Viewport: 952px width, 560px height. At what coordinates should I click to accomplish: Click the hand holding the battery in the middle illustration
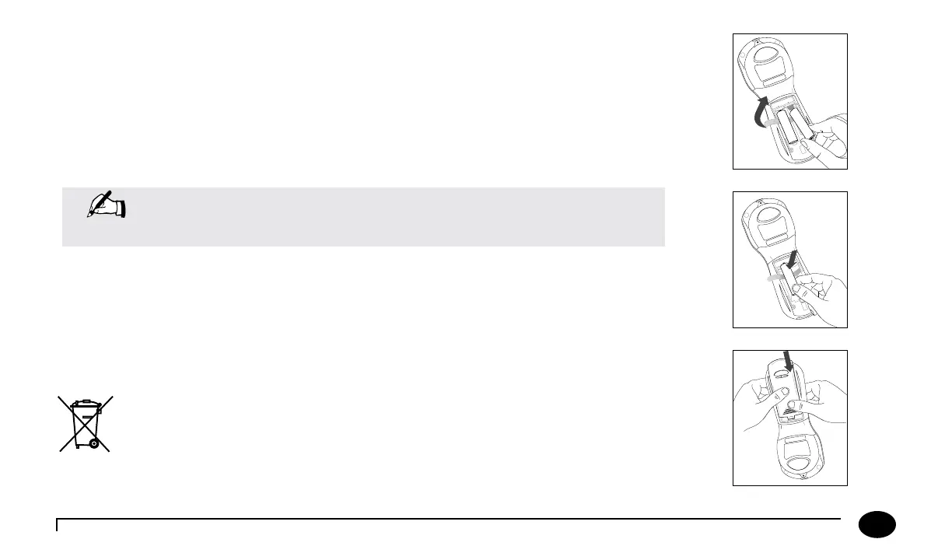[x=817, y=285]
